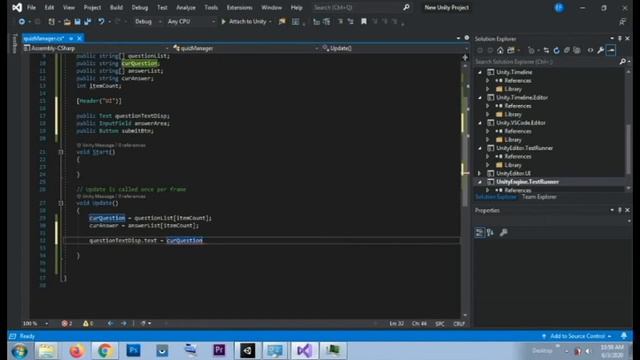Click Property Pages wrench in Properties panel
The height and width of the screenshot is (360, 640).
click(504, 233)
